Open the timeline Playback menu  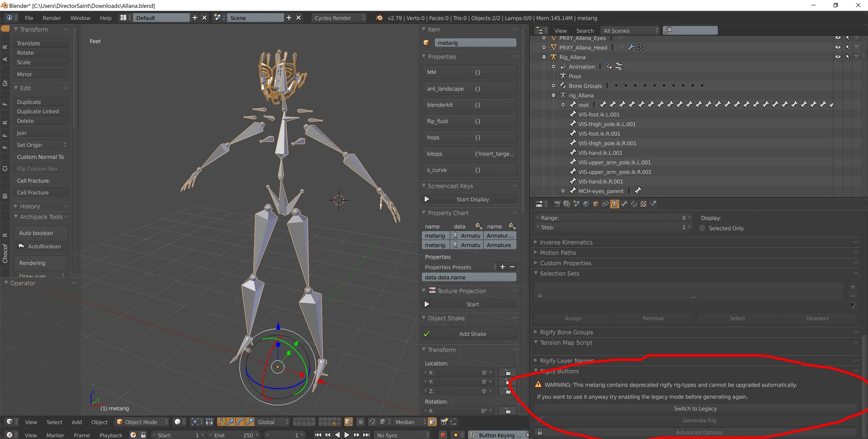[x=111, y=435]
